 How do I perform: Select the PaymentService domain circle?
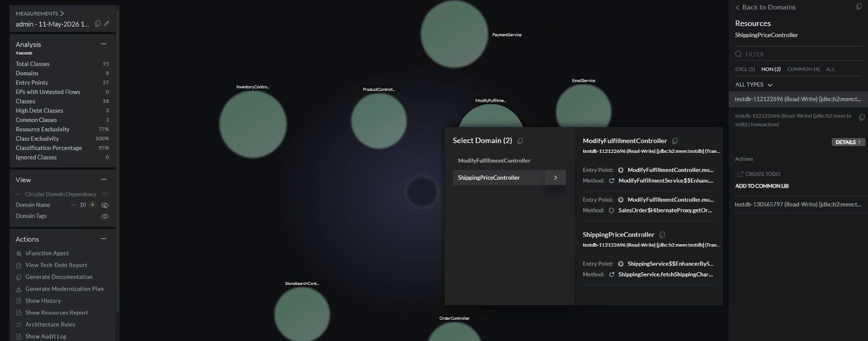point(454,34)
